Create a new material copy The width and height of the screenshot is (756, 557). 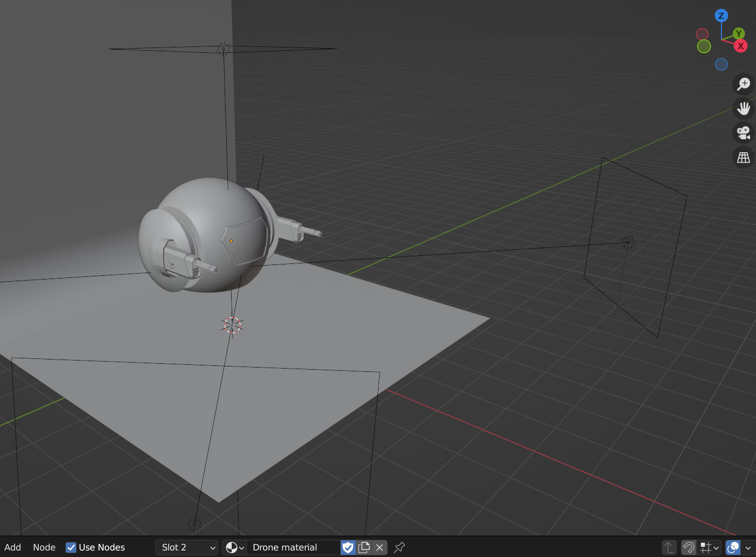tap(364, 547)
